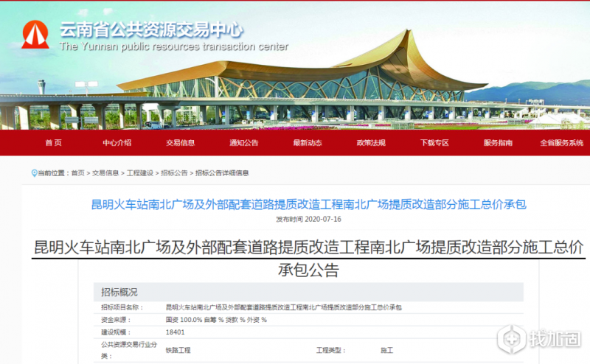This screenshot has height=364, width=590.
Task: Click the 工程建设 breadcrumb link
Action: (140, 173)
